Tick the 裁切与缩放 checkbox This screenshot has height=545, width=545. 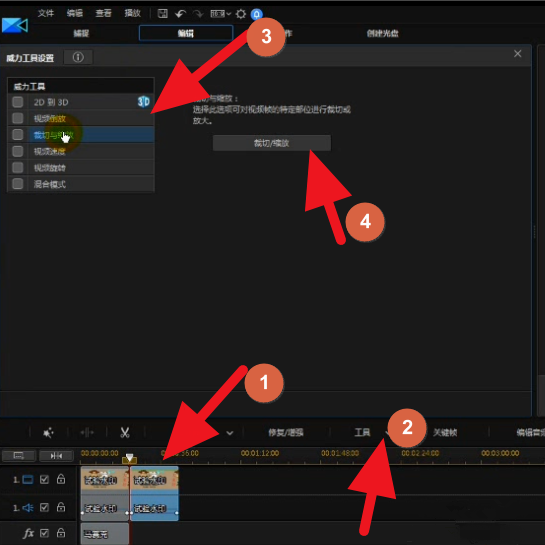coord(18,135)
